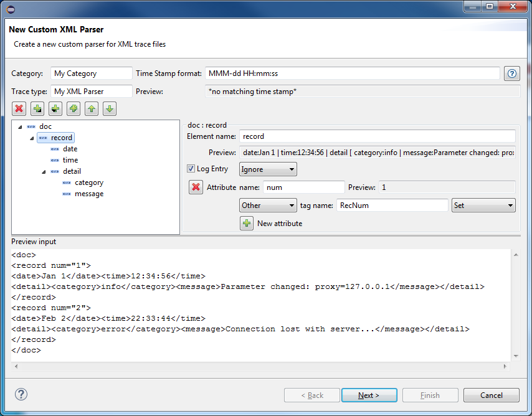Screen dimensions: 532x416
Task: Click the add next element toolbar icon
Action: pos(37,109)
